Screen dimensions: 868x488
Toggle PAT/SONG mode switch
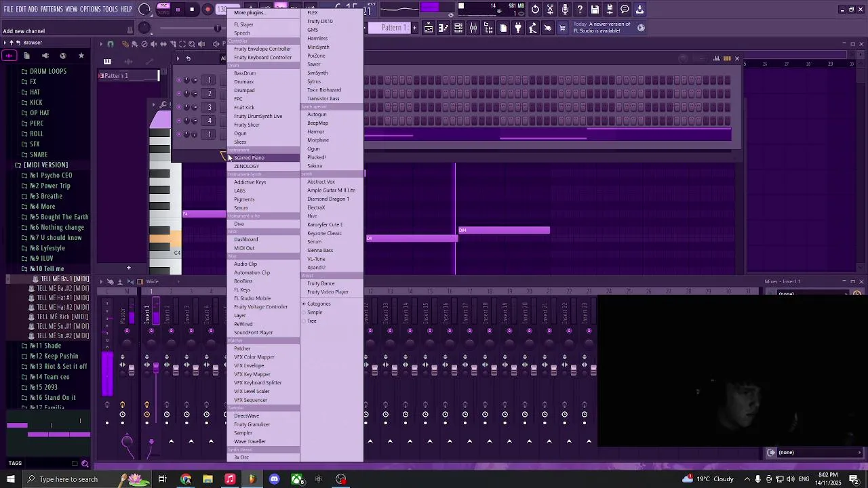(163, 9)
